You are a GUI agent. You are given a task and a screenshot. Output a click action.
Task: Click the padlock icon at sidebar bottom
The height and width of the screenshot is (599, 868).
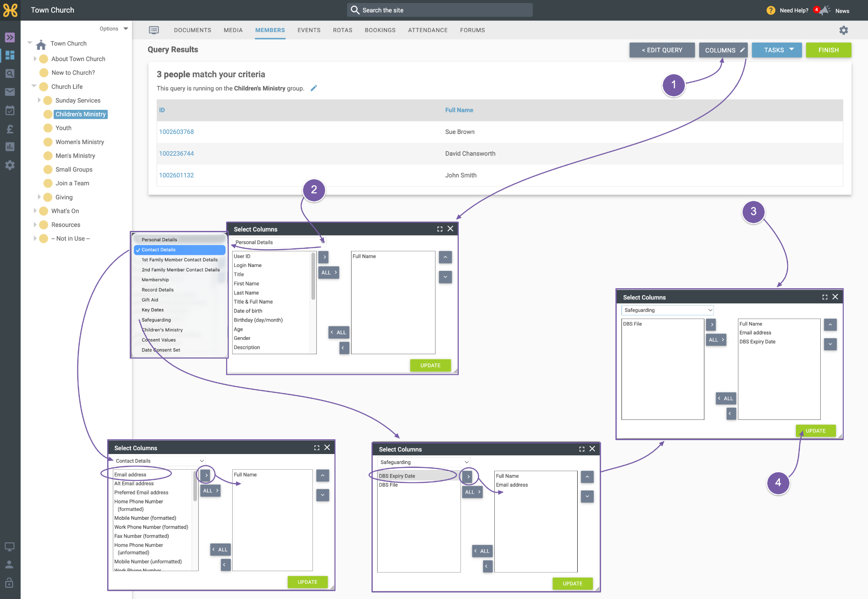click(9, 583)
